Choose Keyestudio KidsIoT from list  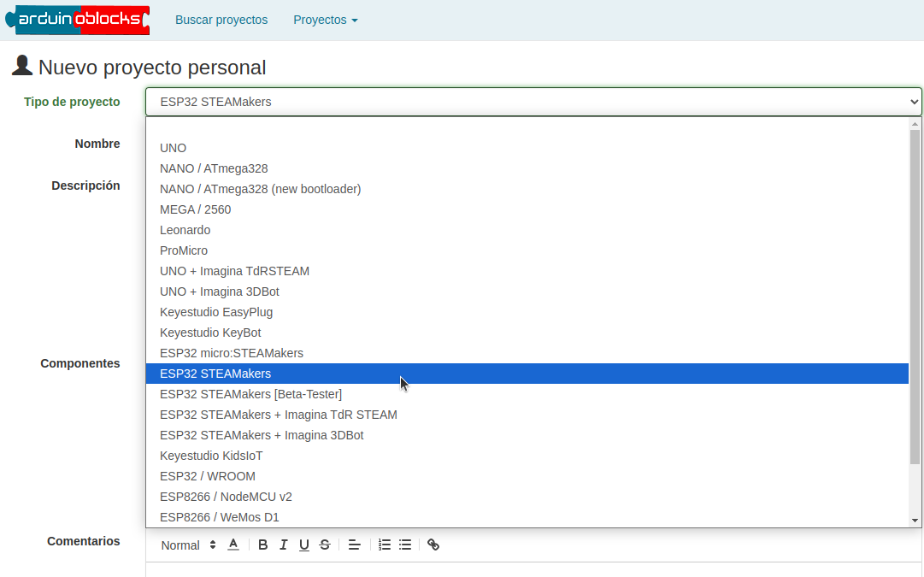tap(211, 456)
